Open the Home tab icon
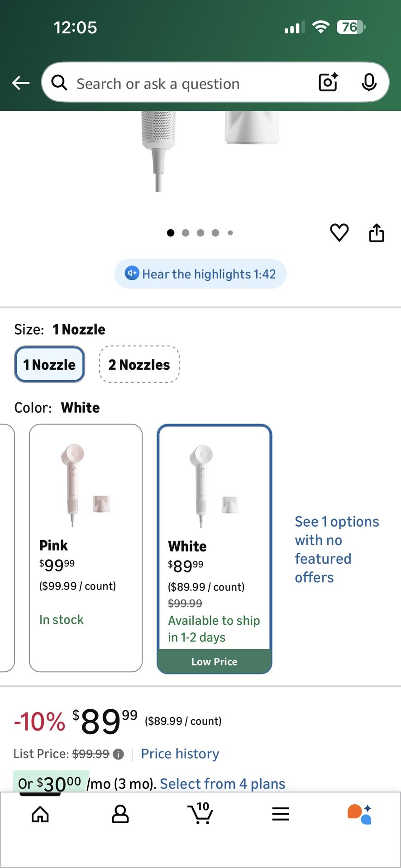This screenshot has height=868, width=401. coord(40,814)
